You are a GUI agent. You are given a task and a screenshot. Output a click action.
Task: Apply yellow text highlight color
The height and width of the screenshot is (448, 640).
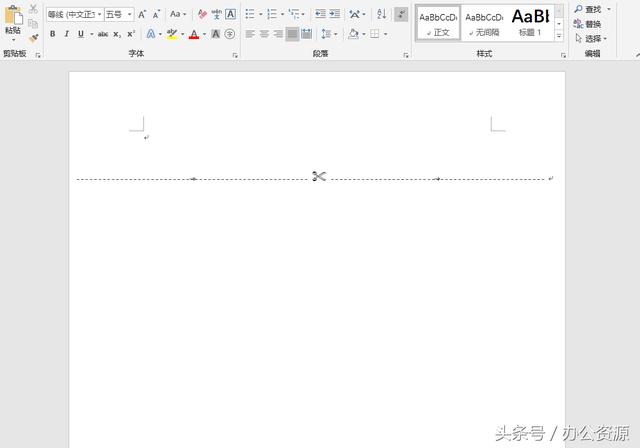pos(172,34)
